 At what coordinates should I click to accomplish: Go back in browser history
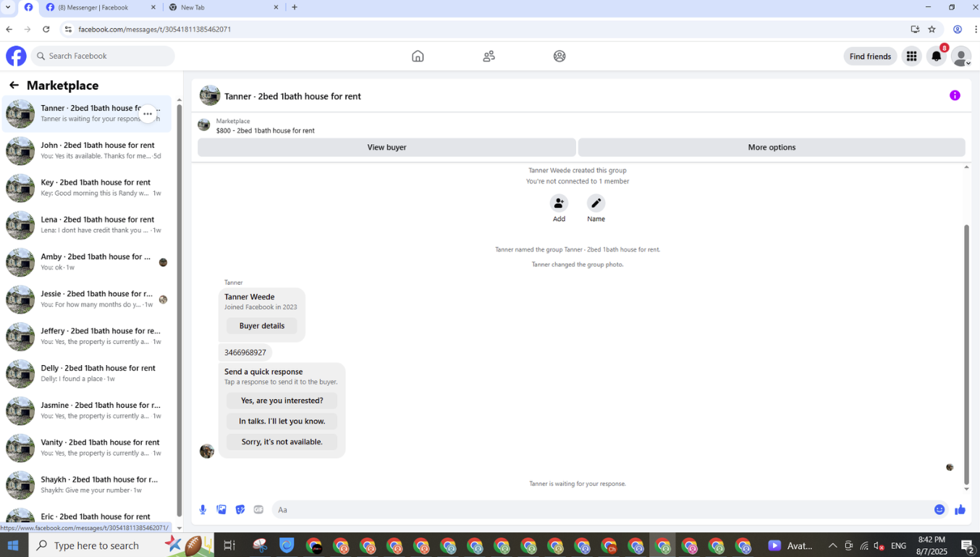9,29
